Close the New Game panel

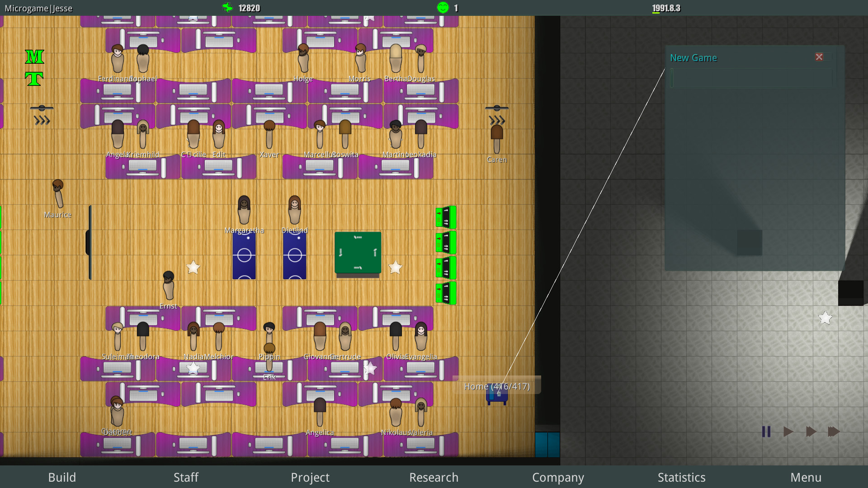819,56
